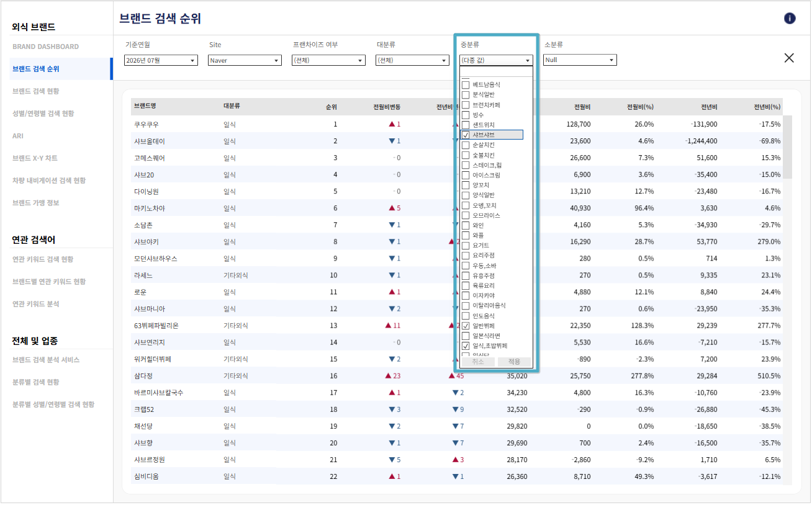Enable the 아이스크림 checkbox
Viewport: 812px width, 505px height.
(x=466, y=175)
